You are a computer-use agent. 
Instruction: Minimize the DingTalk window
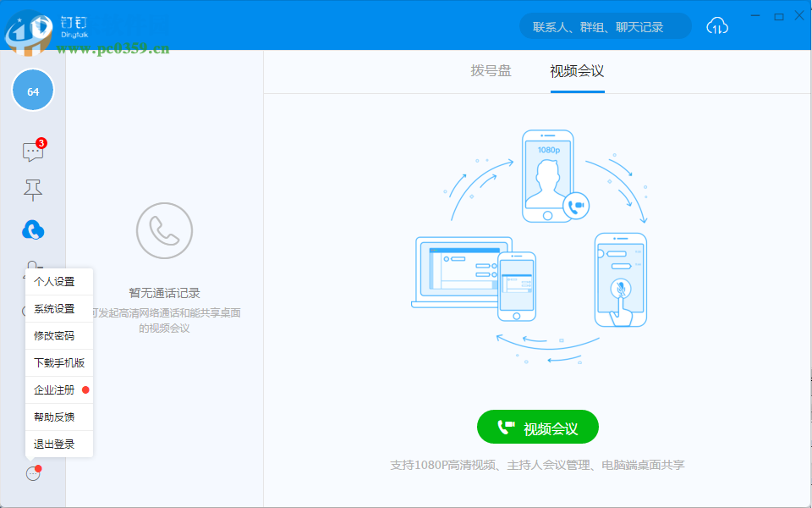(757, 17)
